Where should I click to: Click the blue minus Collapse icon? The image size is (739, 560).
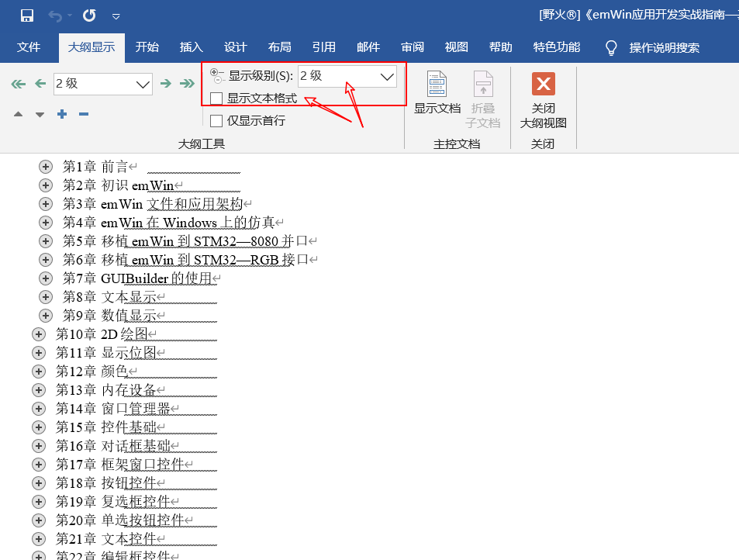(x=84, y=115)
